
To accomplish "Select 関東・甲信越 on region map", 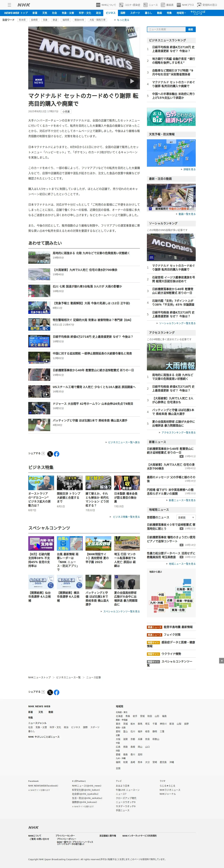I will tap(185, 601).
